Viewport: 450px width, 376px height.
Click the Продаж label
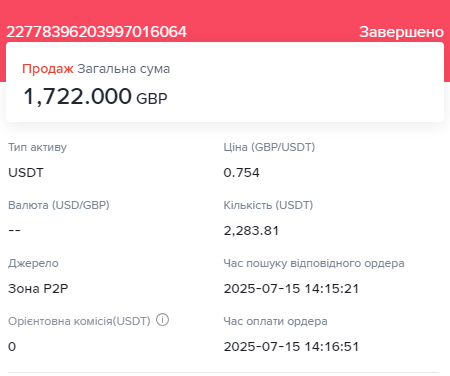tap(48, 69)
